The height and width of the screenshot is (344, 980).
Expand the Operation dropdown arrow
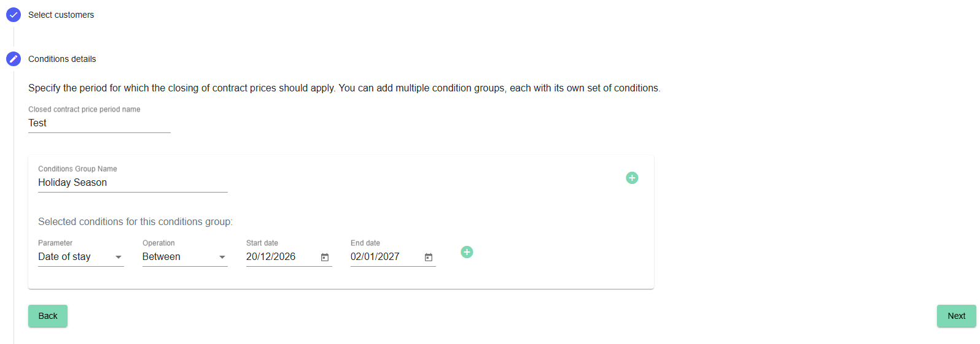click(x=222, y=257)
